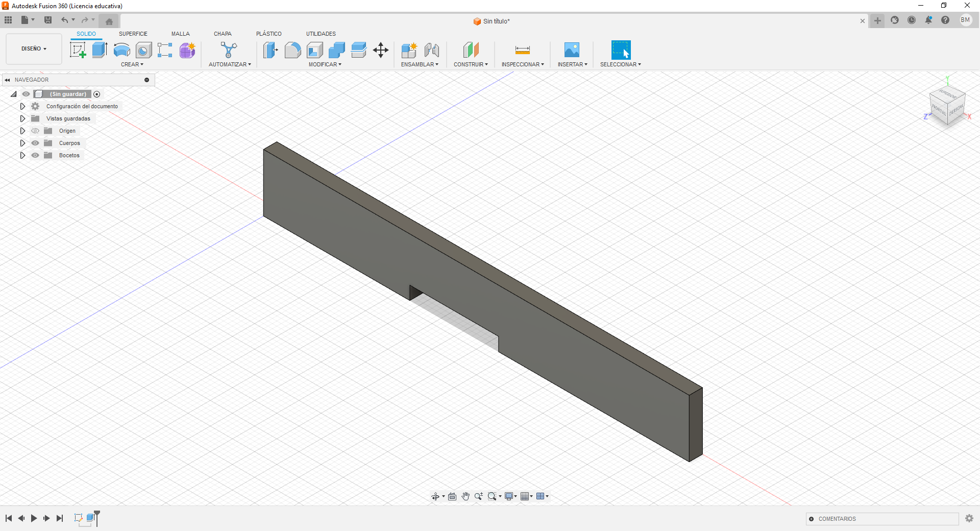Select the Fillet (redondeo) tool
The image size is (980, 531).
292,51
